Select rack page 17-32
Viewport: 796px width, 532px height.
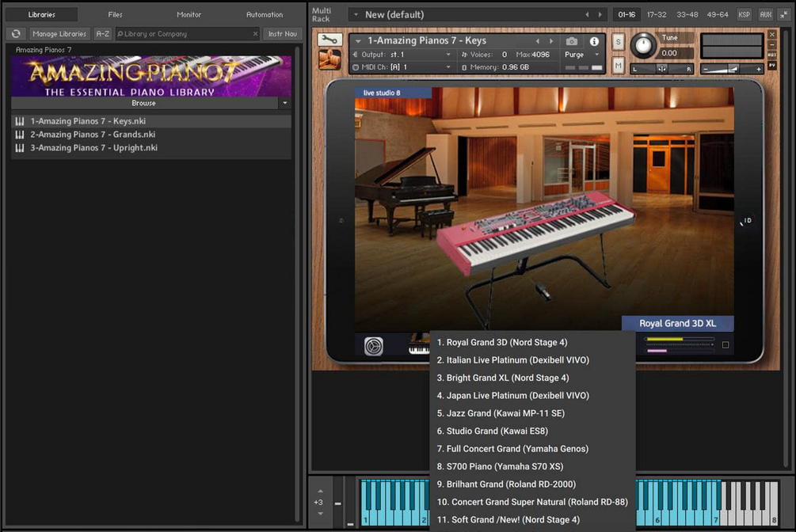click(x=657, y=15)
